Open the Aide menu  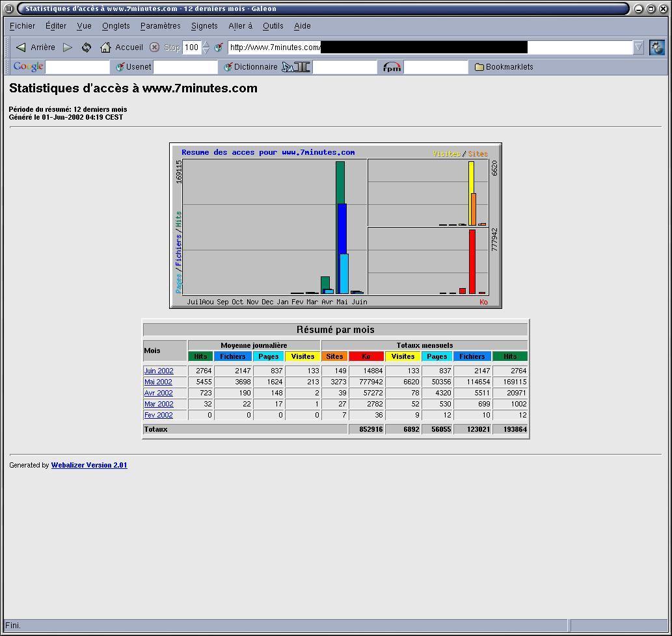[302, 26]
